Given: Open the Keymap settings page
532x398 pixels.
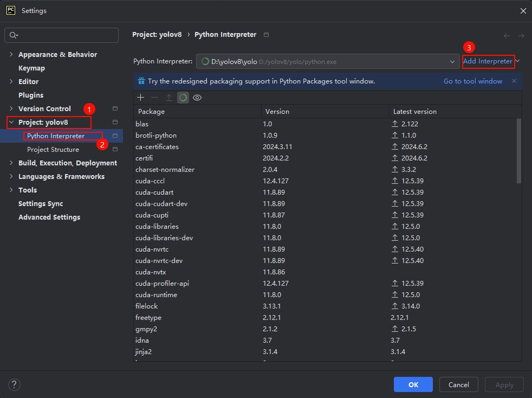Looking at the screenshot, I should pos(31,68).
